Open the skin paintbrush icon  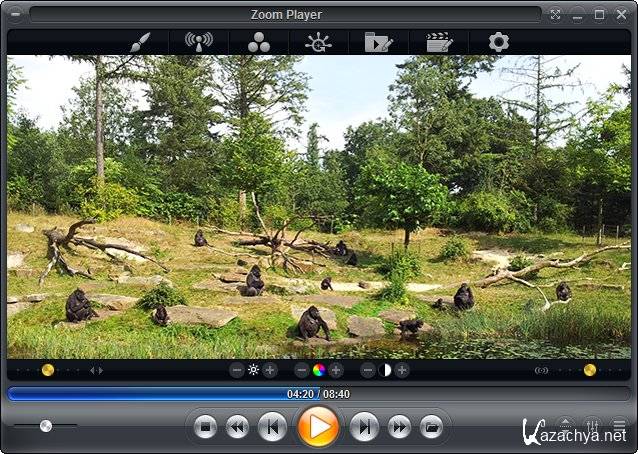(139, 42)
